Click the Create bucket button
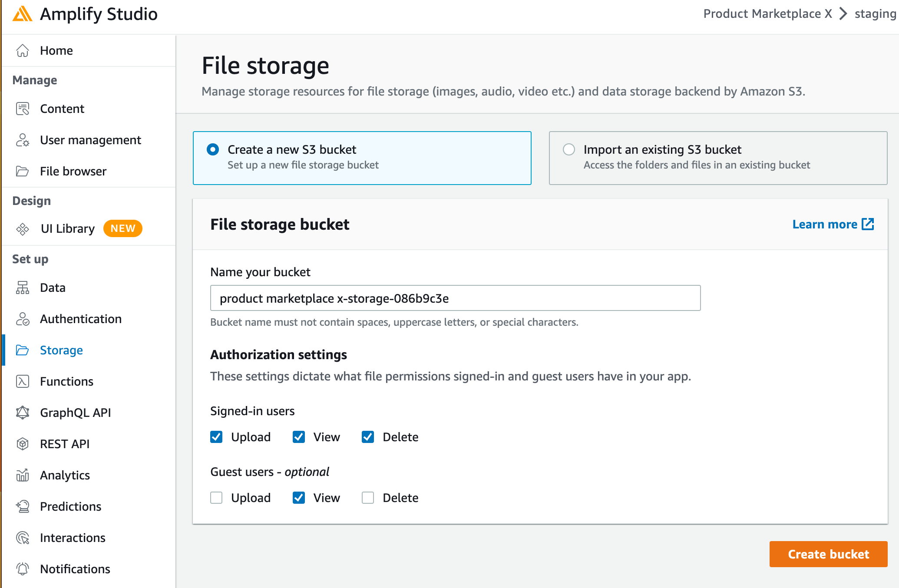The width and height of the screenshot is (899, 588). click(828, 554)
